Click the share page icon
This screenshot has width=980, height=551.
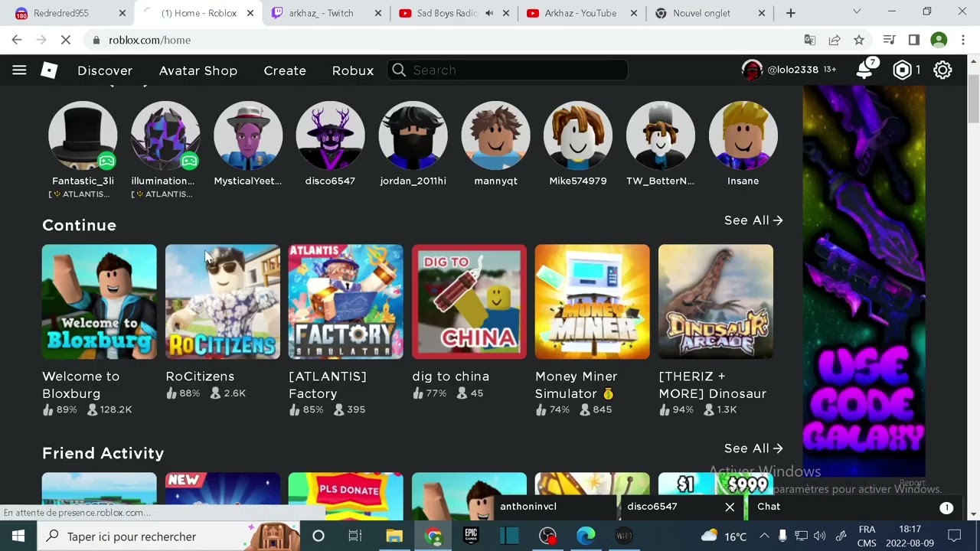tap(835, 40)
